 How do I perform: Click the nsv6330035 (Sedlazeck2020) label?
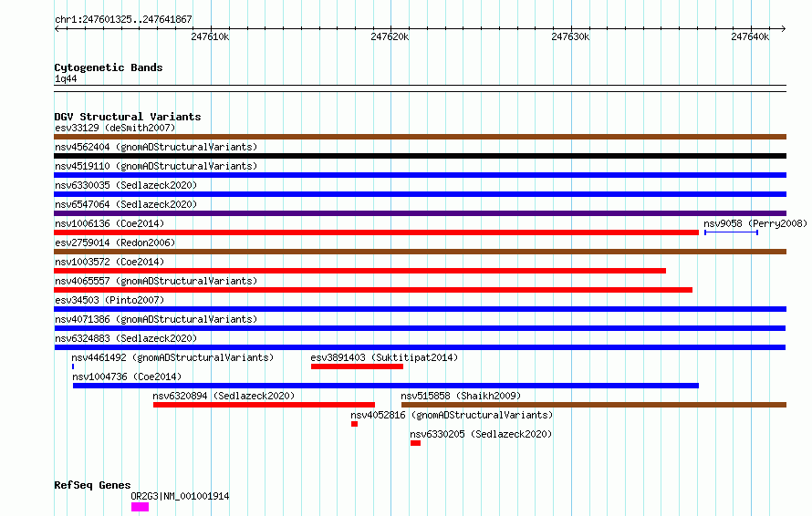click(x=126, y=185)
